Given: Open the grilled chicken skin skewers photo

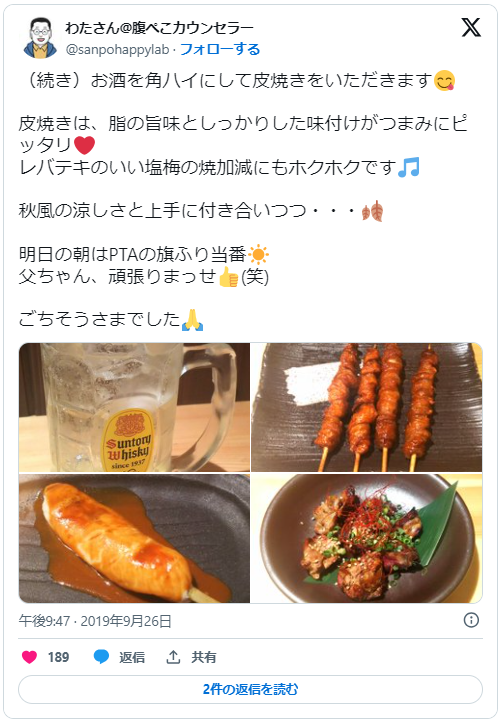Looking at the screenshot, I should pyautogui.click(x=367, y=407).
